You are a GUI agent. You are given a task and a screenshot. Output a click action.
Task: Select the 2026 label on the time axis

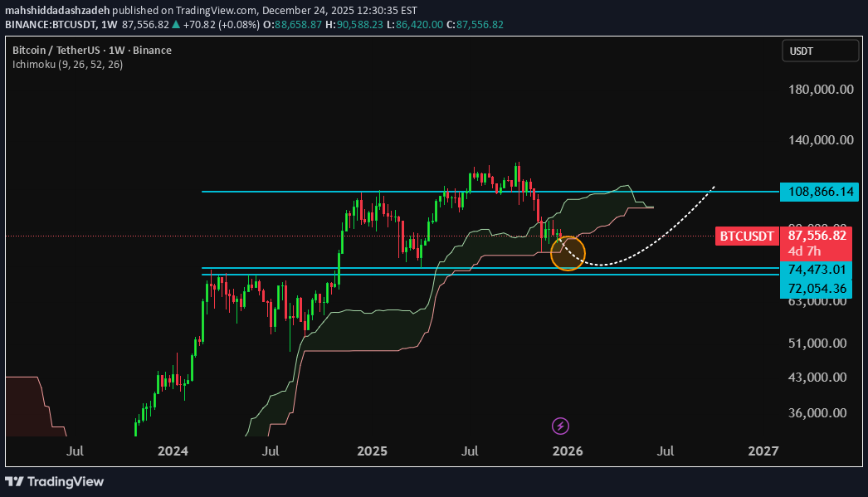[x=568, y=451]
